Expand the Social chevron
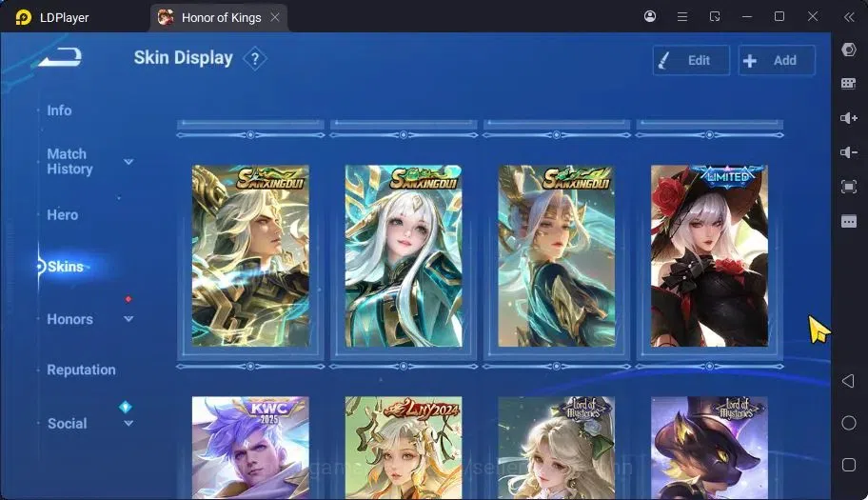868x500 pixels. (x=128, y=424)
